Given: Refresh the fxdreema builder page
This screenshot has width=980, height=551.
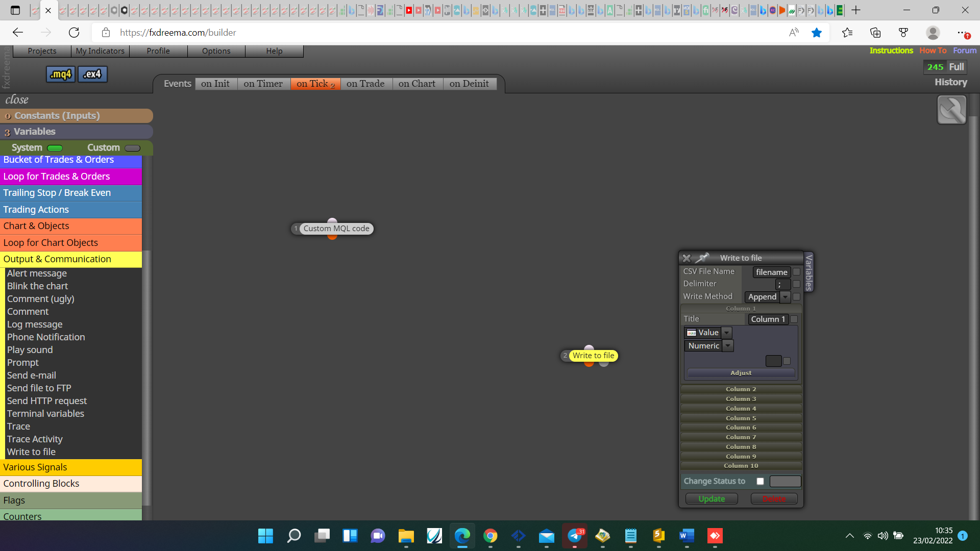Looking at the screenshot, I should click(x=74, y=33).
